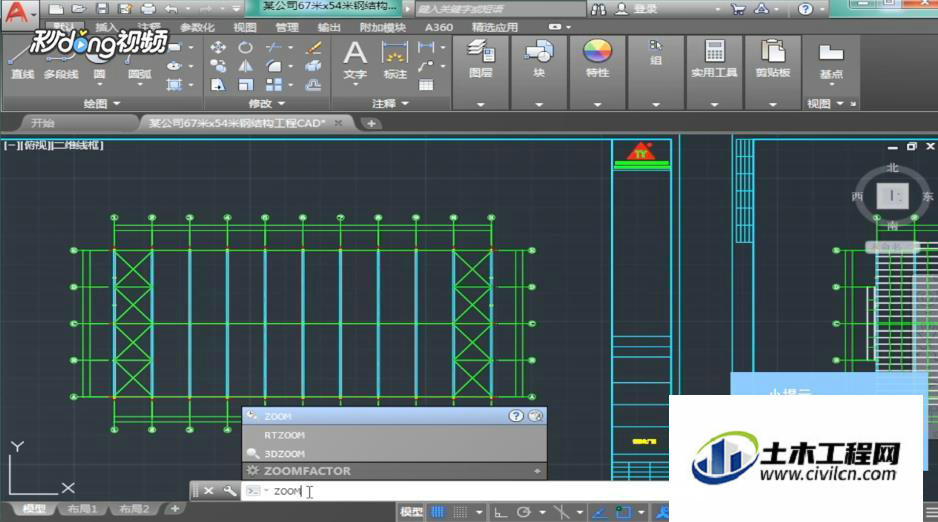
Task: Open the 参数化 ribbon tab
Action: pos(197,28)
